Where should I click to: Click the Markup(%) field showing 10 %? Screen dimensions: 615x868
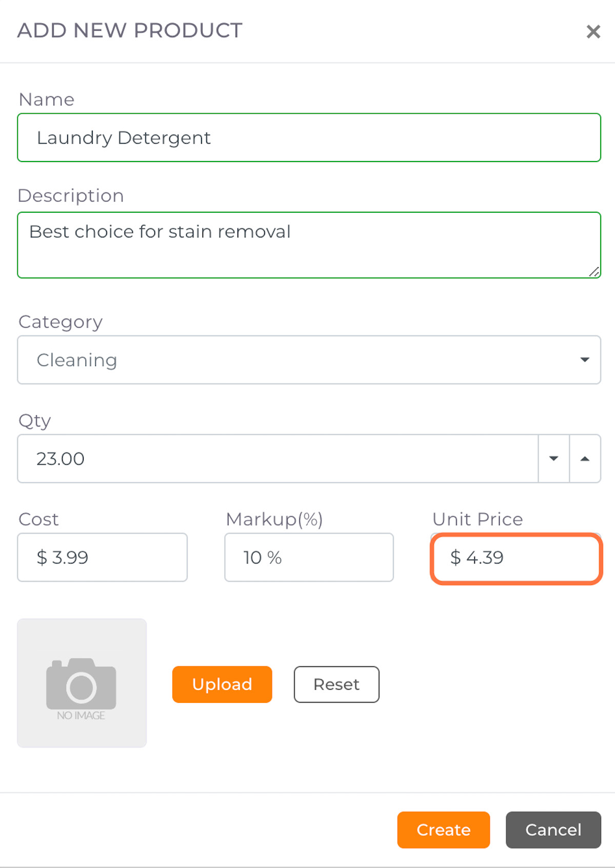pyautogui.click(x=309, y=557)
